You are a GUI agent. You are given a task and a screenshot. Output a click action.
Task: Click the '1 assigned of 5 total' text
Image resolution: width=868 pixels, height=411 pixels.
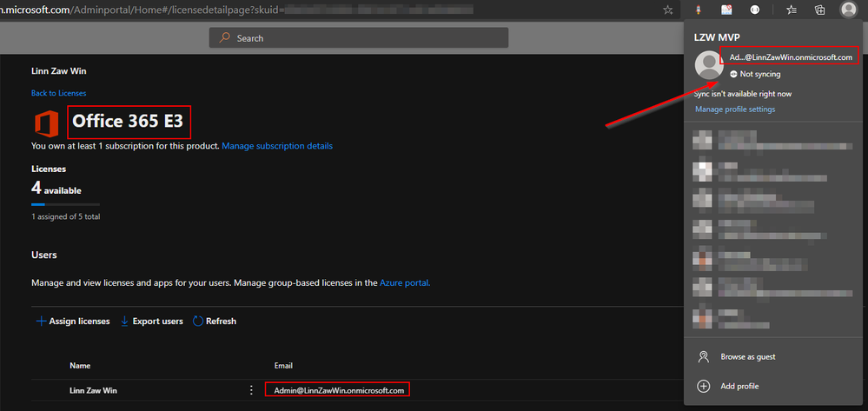65,216
